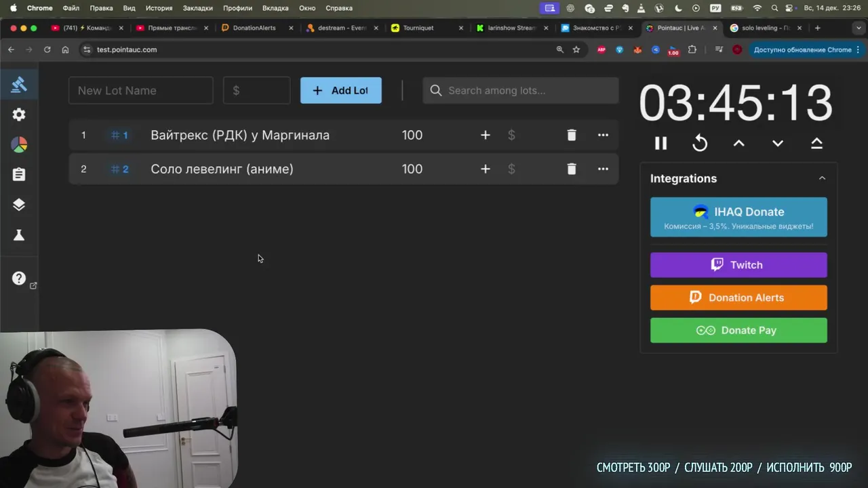Click the plus icon on Вайтрекс lot
Image resolution: width=868 pixels, height=488 pixels.
pyautogui.click(x=485, y=135)
